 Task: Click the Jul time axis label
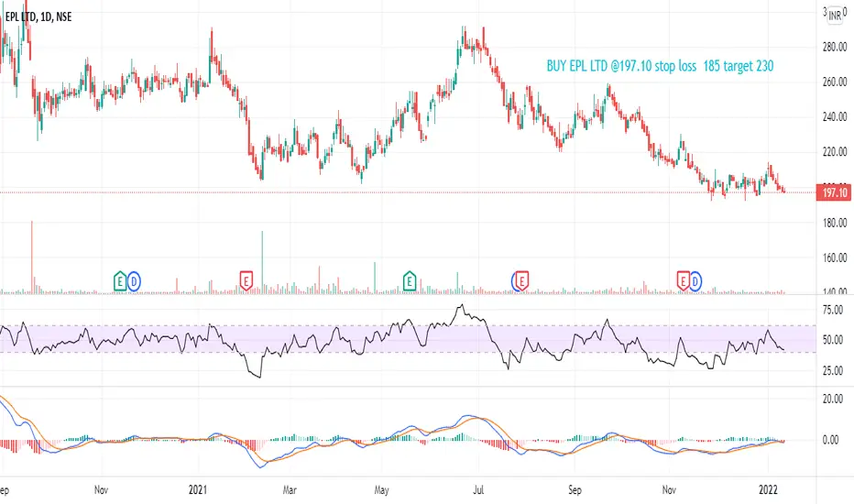click(x=478, y=490)
